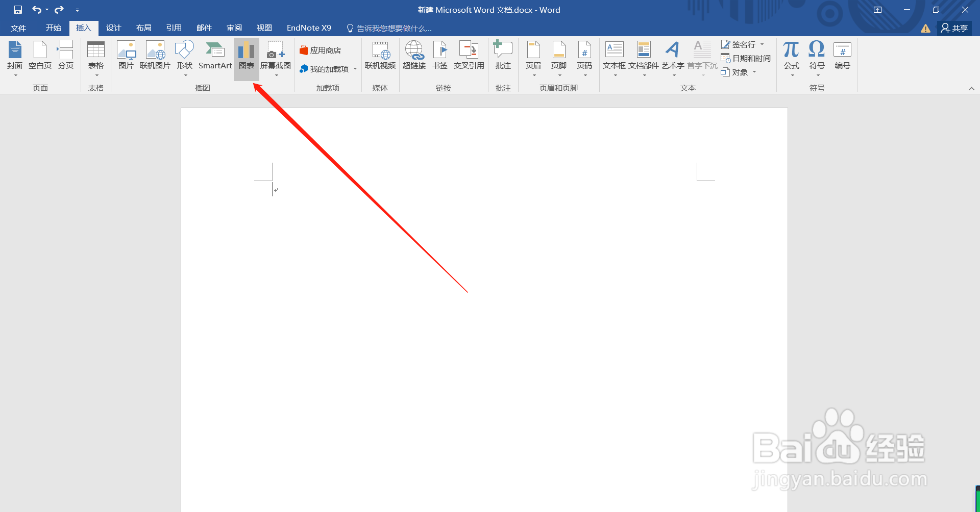
Task: Collapse the ribbon with the chevron
Action: [971, 89]
